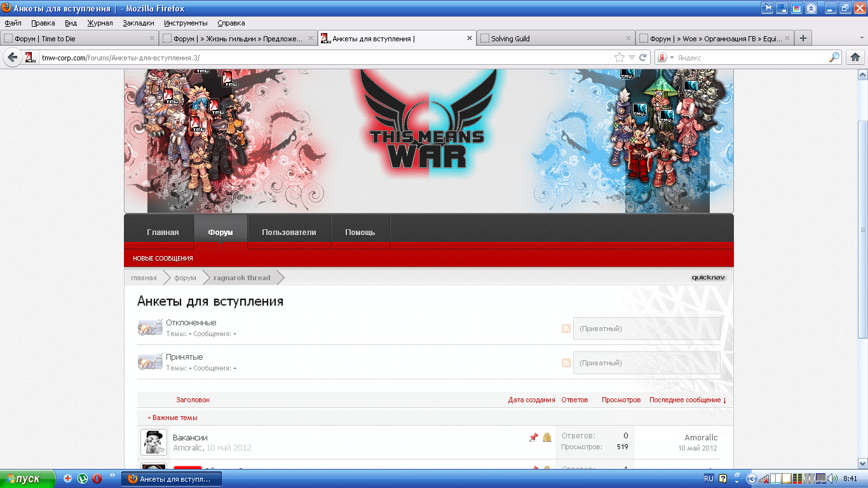Click the double chevron roll-up title bar icon
This screenshot has height=488, width=868.
(x=811, y=8)
